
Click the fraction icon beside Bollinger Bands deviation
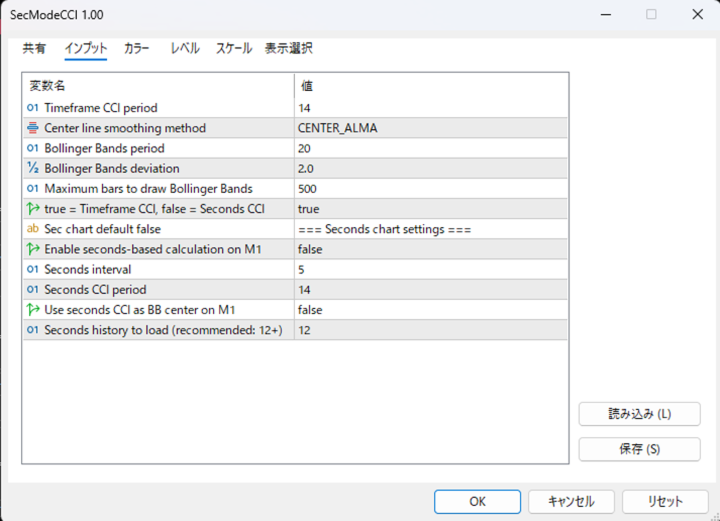pyautogui.click(x=33, y=168)
